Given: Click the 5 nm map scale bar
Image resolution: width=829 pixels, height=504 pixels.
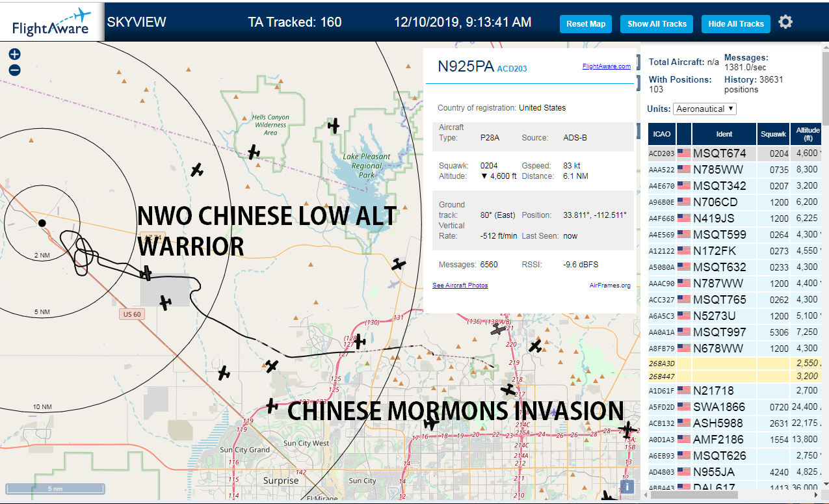Looking at the screenshot, I should pyautogui.click(x=55, y=488).
